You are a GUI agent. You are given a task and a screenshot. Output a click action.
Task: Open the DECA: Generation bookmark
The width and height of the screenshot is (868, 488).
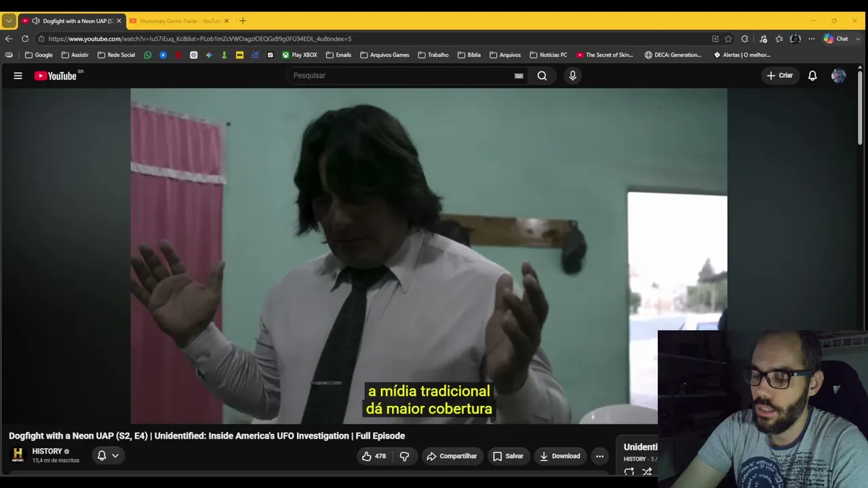(x=673, y=55)
